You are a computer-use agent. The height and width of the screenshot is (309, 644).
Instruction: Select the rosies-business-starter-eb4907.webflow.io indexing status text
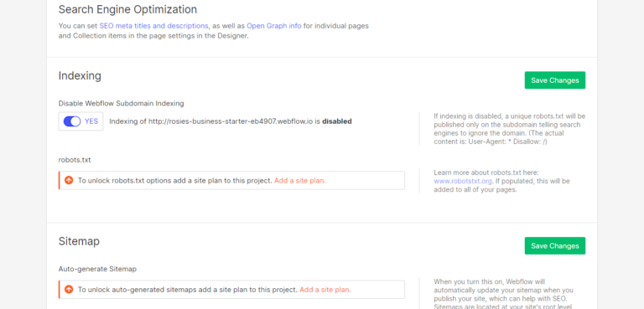coord(231,121)
